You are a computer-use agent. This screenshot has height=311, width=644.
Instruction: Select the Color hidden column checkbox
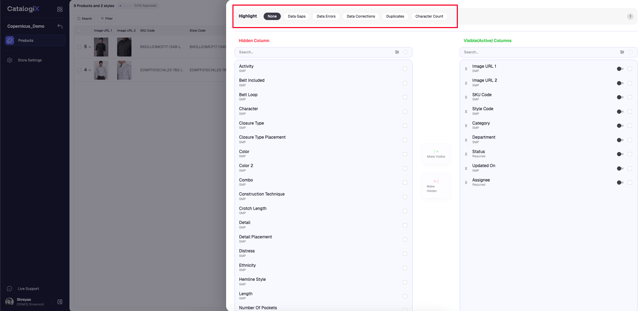tap(405, 154)
